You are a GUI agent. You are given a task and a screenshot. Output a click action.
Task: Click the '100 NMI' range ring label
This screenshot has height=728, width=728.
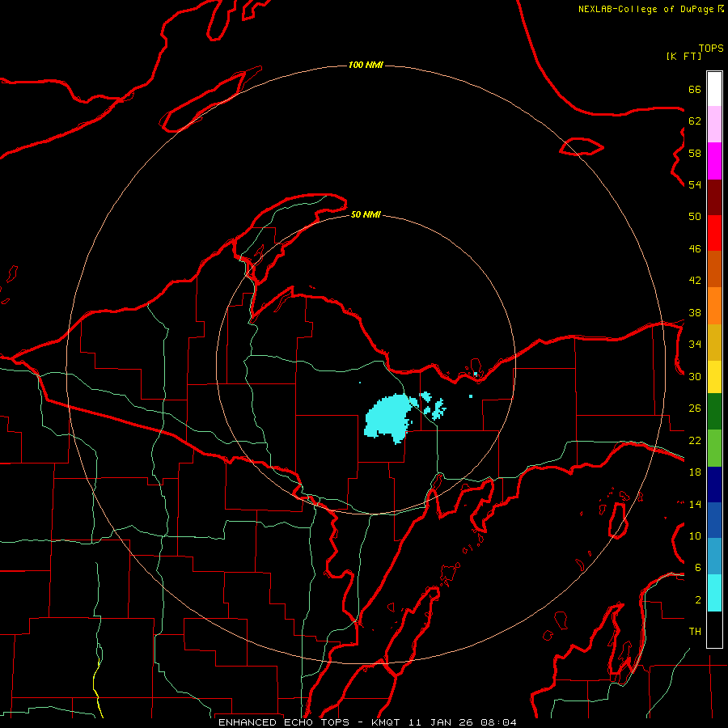[366, 65]
